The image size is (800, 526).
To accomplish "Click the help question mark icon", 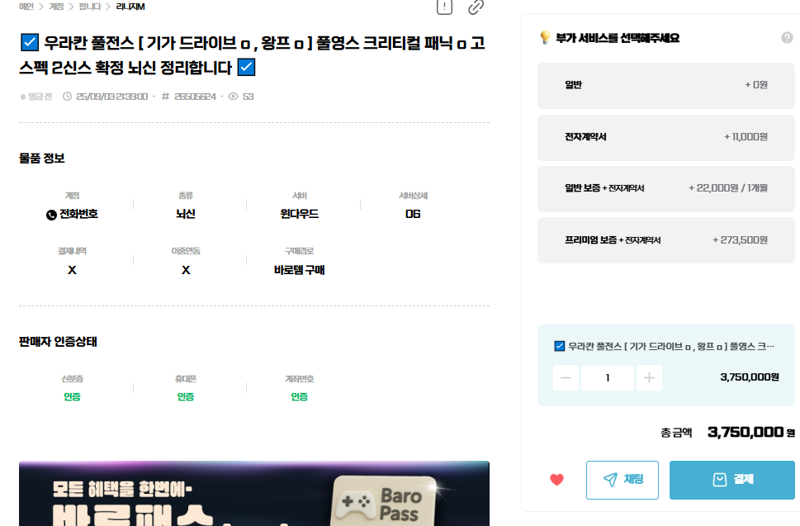I will (x=787, y=38).
